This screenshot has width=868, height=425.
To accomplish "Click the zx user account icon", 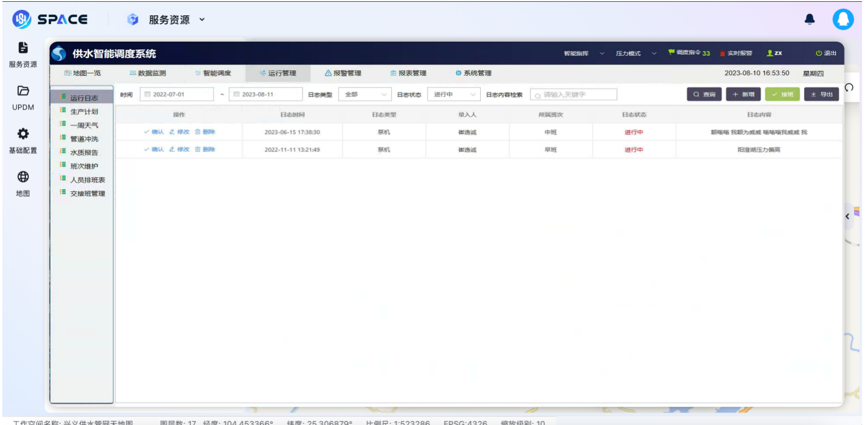I will point(774,53).
